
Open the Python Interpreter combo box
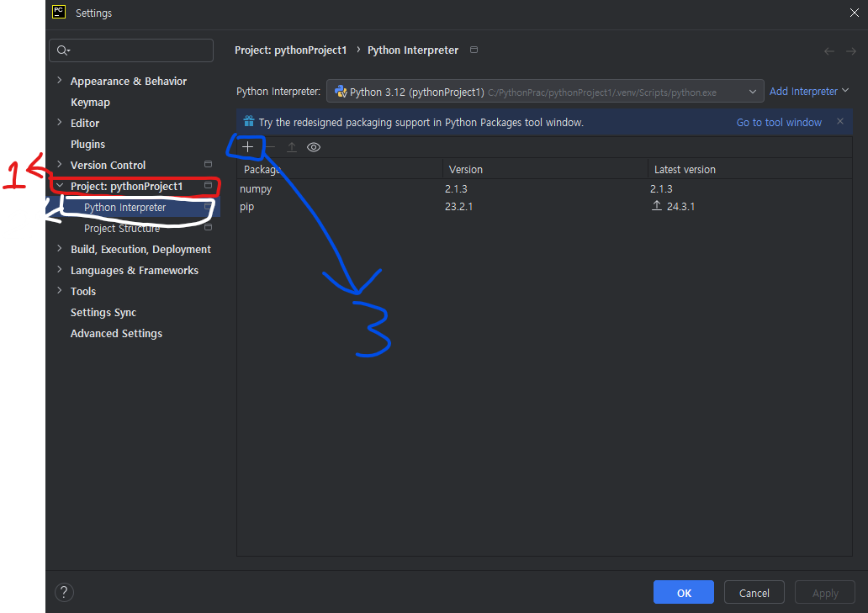(545, 92)
